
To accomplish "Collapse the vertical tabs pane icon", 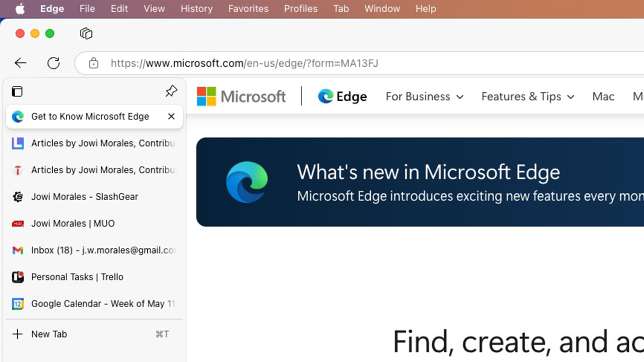I will click(17, 92).
